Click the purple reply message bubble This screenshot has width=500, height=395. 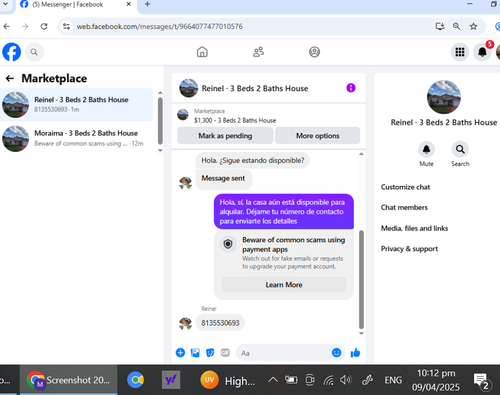coord(284,211)
